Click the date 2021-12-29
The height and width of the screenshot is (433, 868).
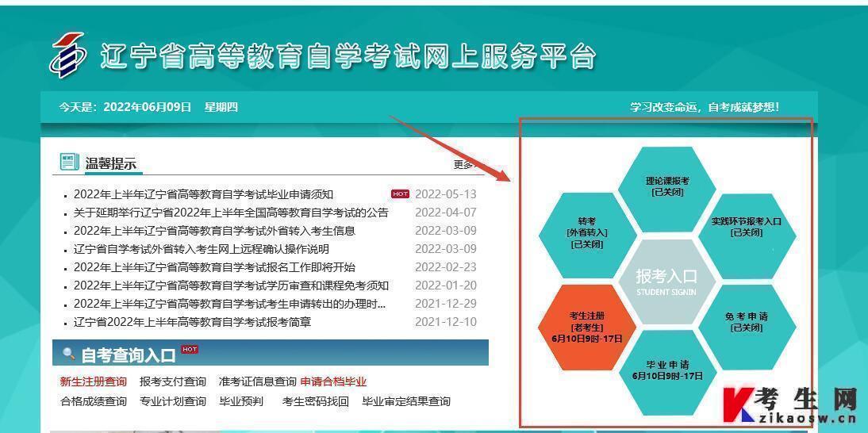pos(446,305)
